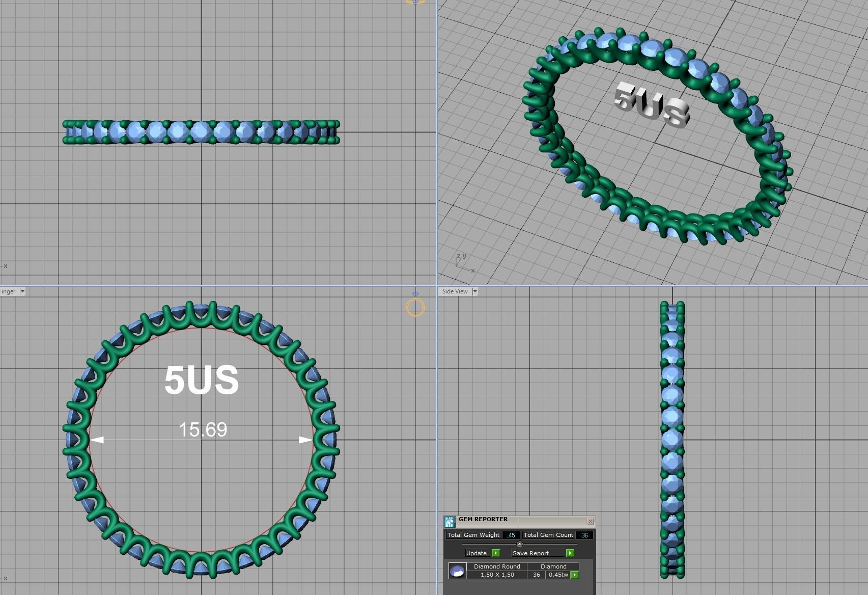Click the green arrow beside 0,45tw
The height and width of the screenshot is (595, 868).
[575, 575]
